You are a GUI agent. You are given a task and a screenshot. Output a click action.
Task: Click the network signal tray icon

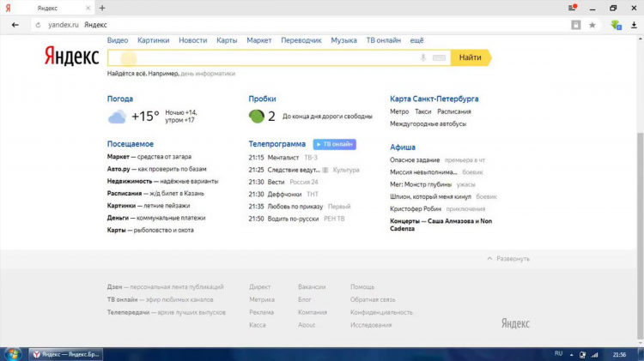pyautogui.click(x=594, y=355)
